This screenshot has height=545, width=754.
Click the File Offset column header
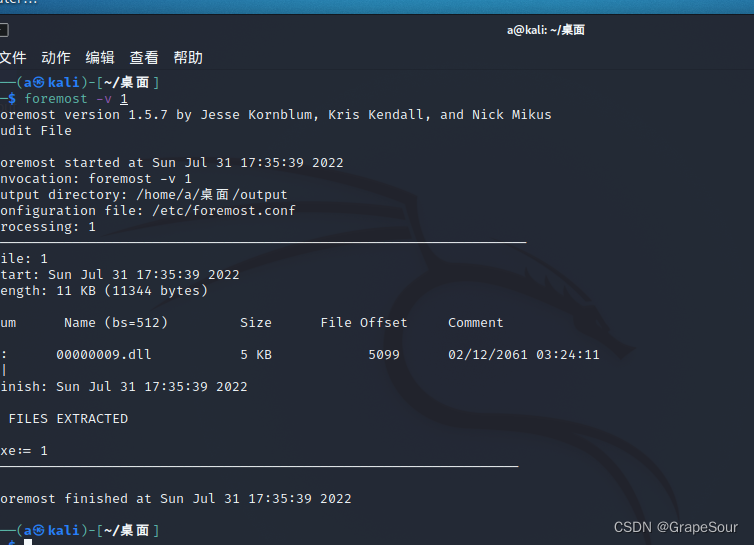[364, 322]
